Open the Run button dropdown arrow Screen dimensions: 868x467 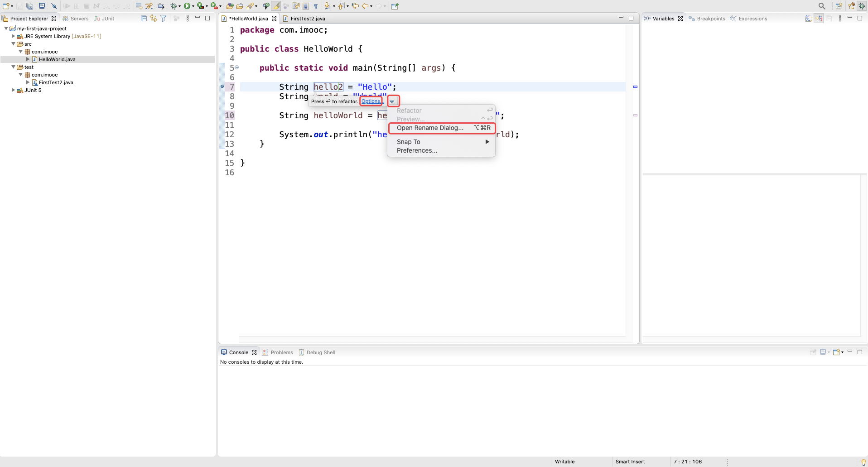pos(193,6)
